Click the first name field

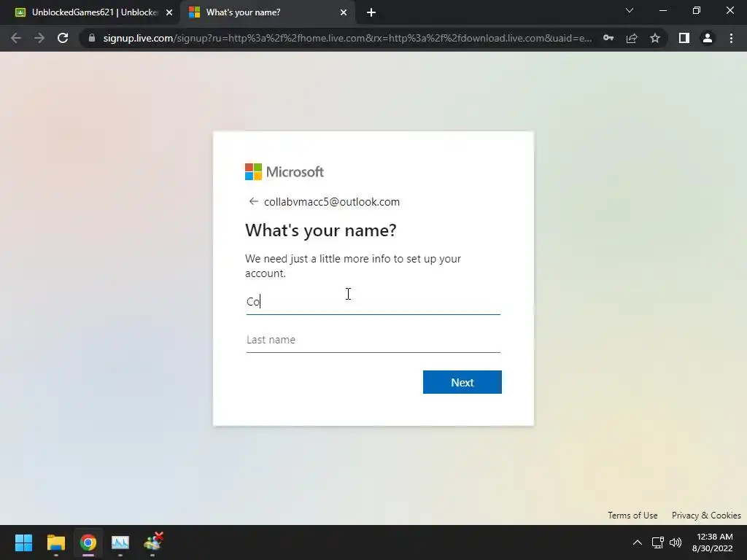tap(373, 302)
